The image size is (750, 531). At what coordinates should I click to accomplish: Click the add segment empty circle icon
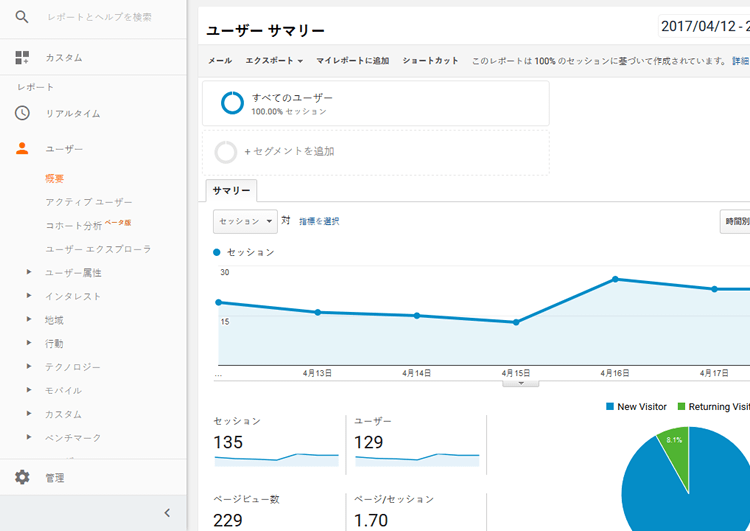coord(225,152)
